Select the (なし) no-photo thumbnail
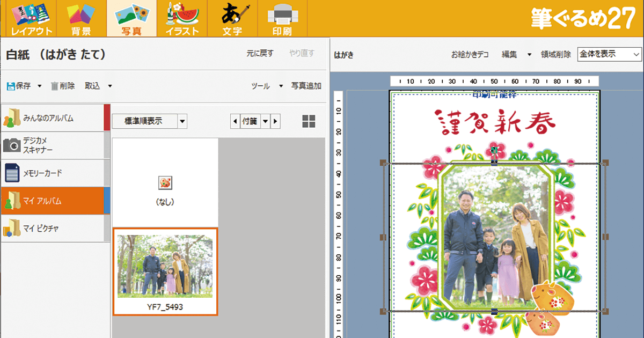Screen dimensions: 644x338 [165, 182]
